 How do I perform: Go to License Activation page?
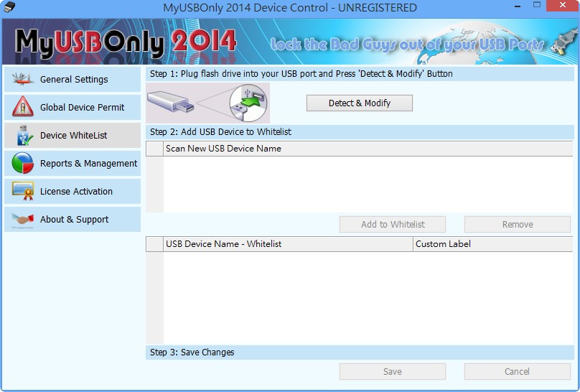[x=72, y=191]
